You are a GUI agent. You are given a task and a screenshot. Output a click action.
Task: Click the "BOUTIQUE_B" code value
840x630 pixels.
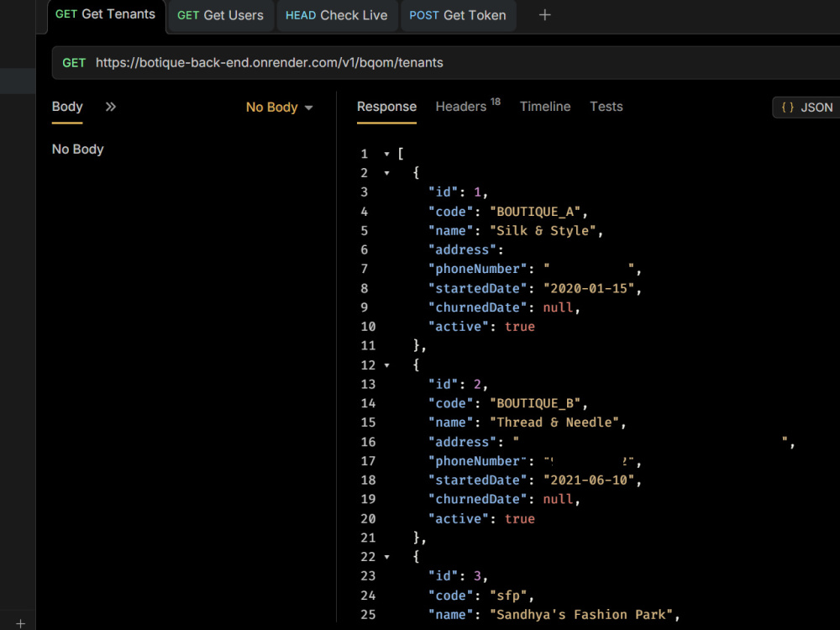tap(535, 403)
